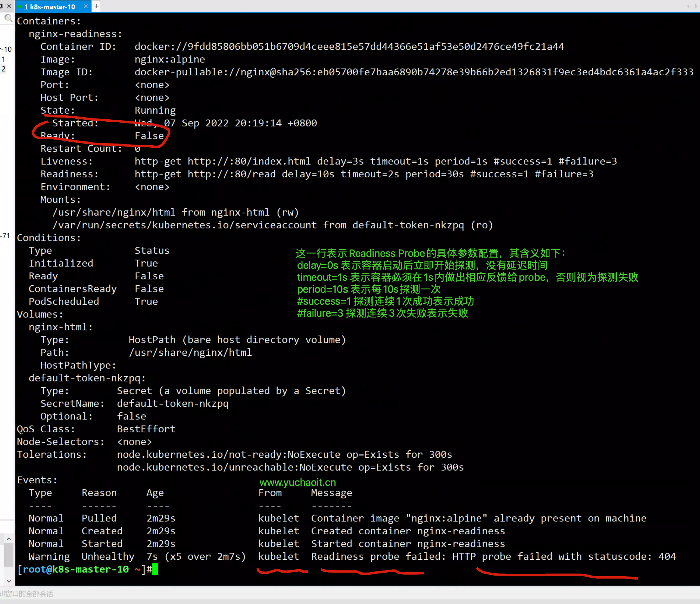The width and height of the screenshot is (700, 604).
Task: Click the sidebar scrollbar up arrow
Action: [x=9, y=539]
